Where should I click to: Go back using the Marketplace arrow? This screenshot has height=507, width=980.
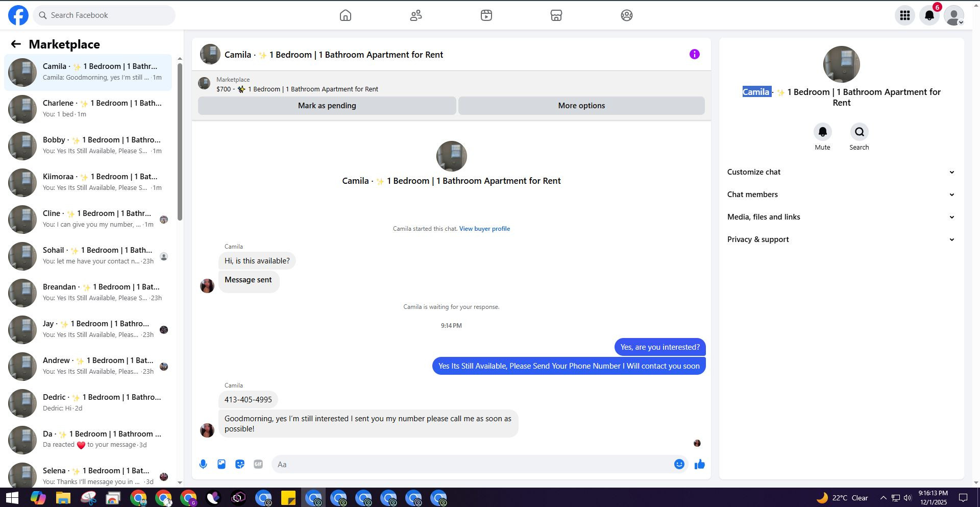pyautogui.click(x=16, y=44)
